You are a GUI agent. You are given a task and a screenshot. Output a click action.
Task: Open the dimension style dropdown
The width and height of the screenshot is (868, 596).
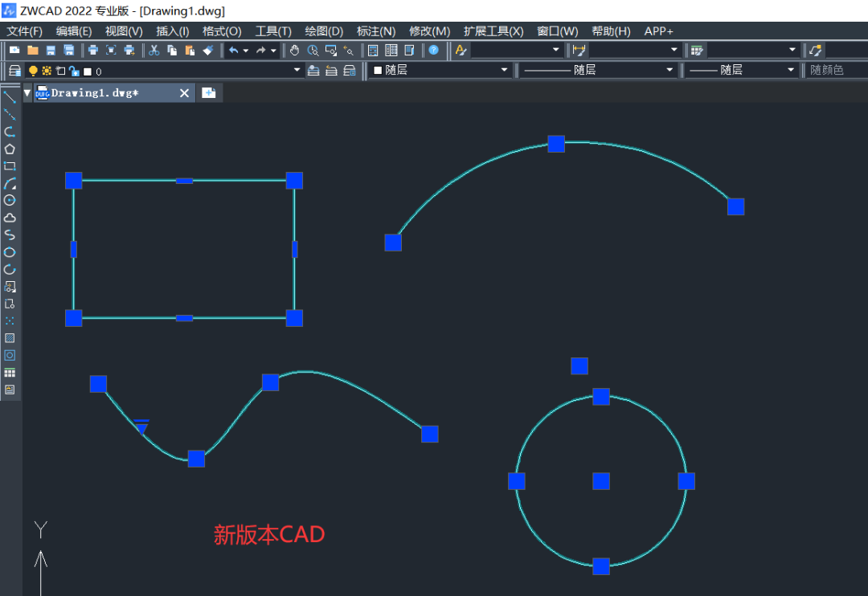coord(674,50)
